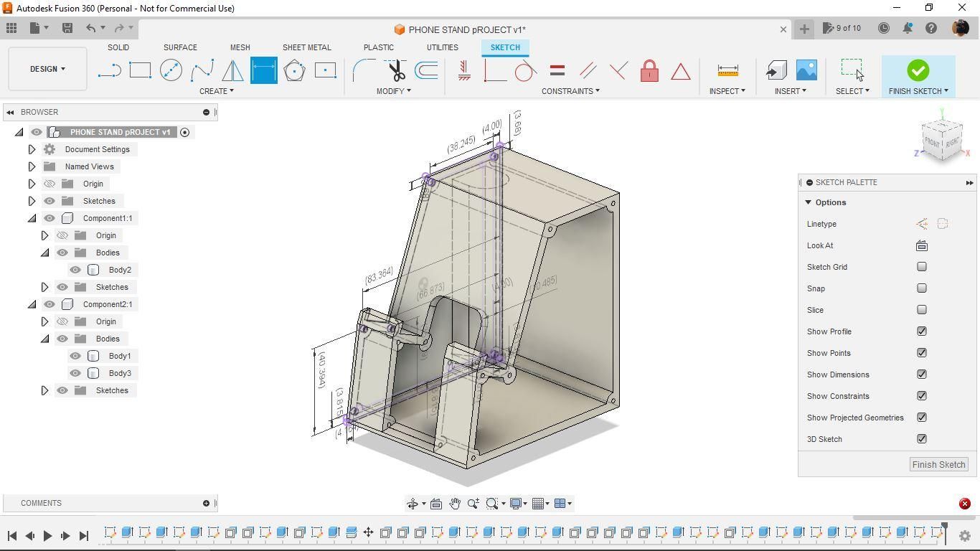This screenshot has height=551, width=980.
Task: Select the Polygon sketch tool
Action: (294, 70)
